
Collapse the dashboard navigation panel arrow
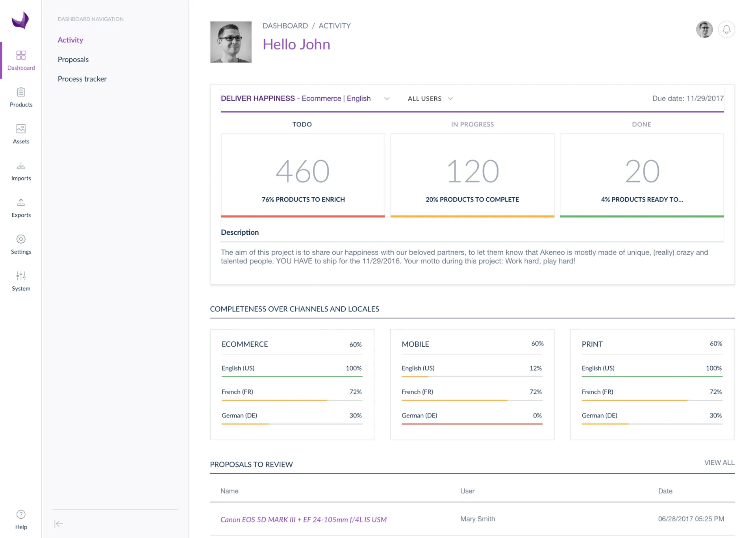59,523
